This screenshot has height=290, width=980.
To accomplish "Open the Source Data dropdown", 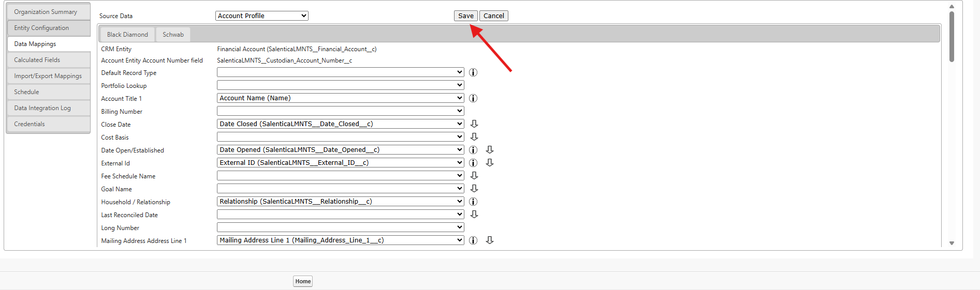I will (x=261, y=16).
